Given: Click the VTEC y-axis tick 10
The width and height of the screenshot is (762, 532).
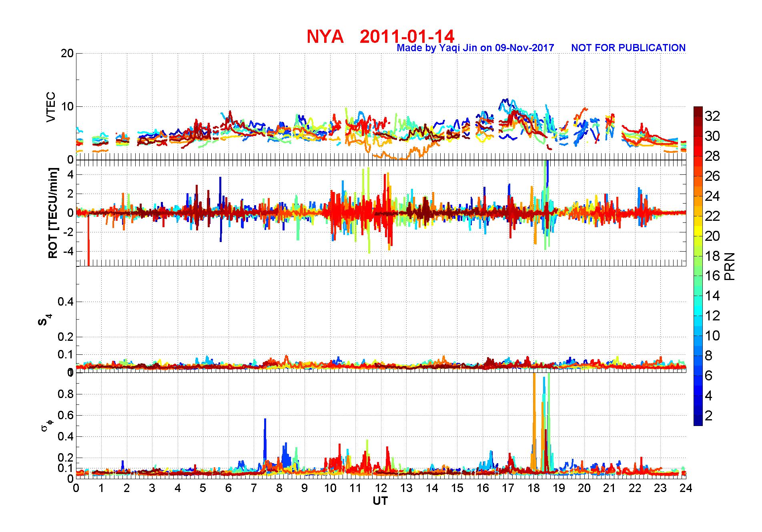Looking at the screenshot, I should (67, 106).
